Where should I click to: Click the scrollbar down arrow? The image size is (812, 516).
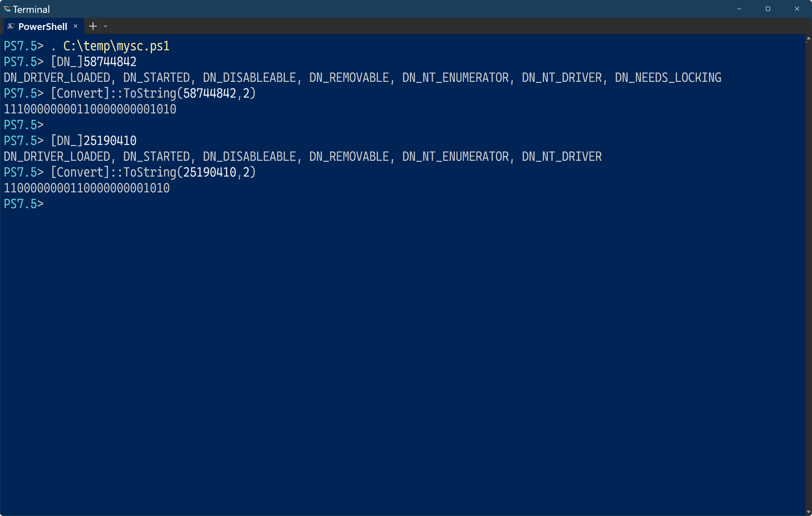tap(808, 512)
